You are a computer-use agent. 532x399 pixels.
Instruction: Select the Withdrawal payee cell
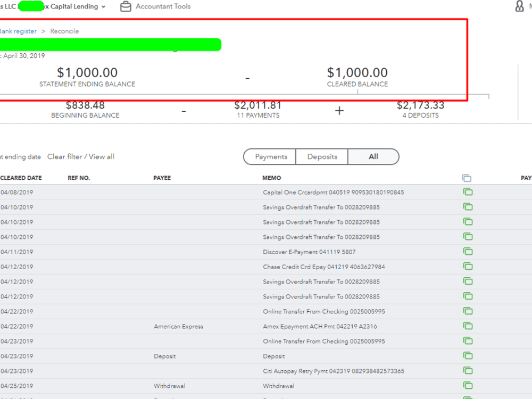pos(169,386)
